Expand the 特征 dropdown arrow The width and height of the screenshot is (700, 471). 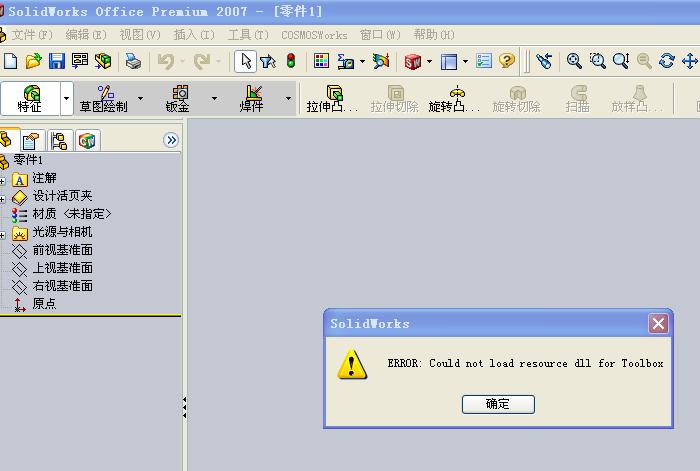[67, 99]
